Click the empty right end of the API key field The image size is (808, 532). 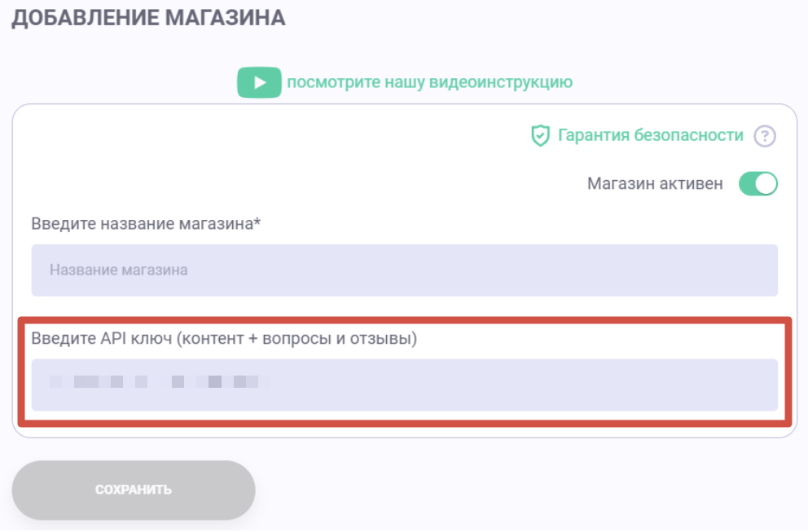click(x=733, y=385)
